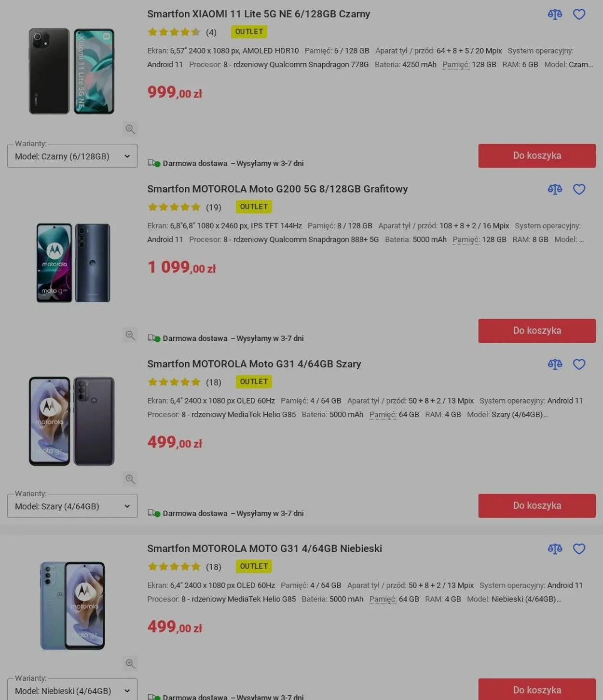Screen dimensions: 603x700
Task: Zoom Xiaomi 11 Lite image magnifier
Action: [x=130, y=129]
